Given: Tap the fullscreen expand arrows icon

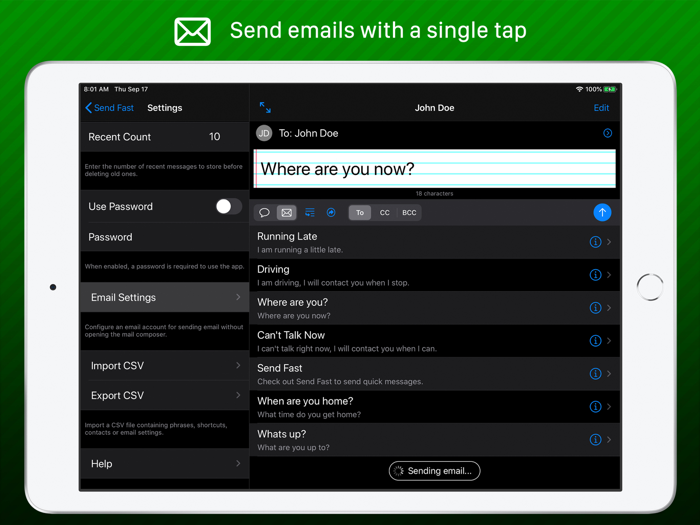Looking at the screenshot, I should 265,108.
